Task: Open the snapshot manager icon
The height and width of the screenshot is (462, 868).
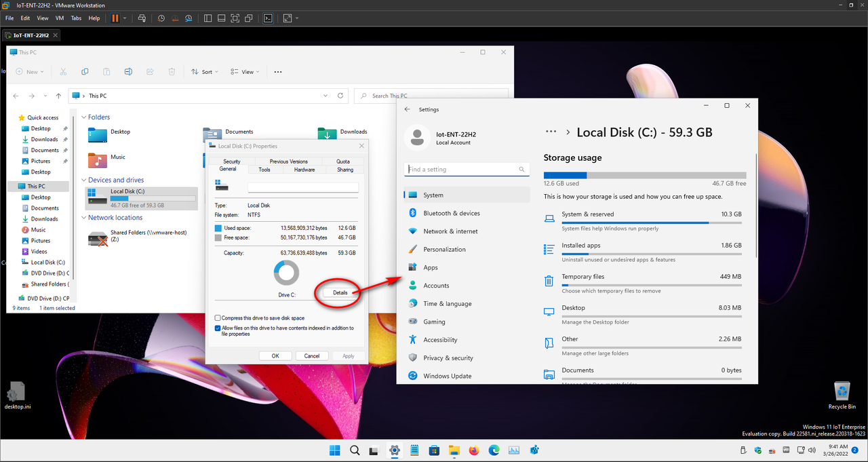Action: tap(189, 18)
